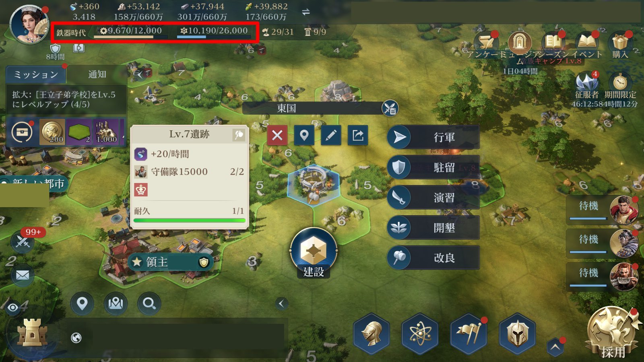
Task: Open the flags alliance icon
Action: point(469,334)
